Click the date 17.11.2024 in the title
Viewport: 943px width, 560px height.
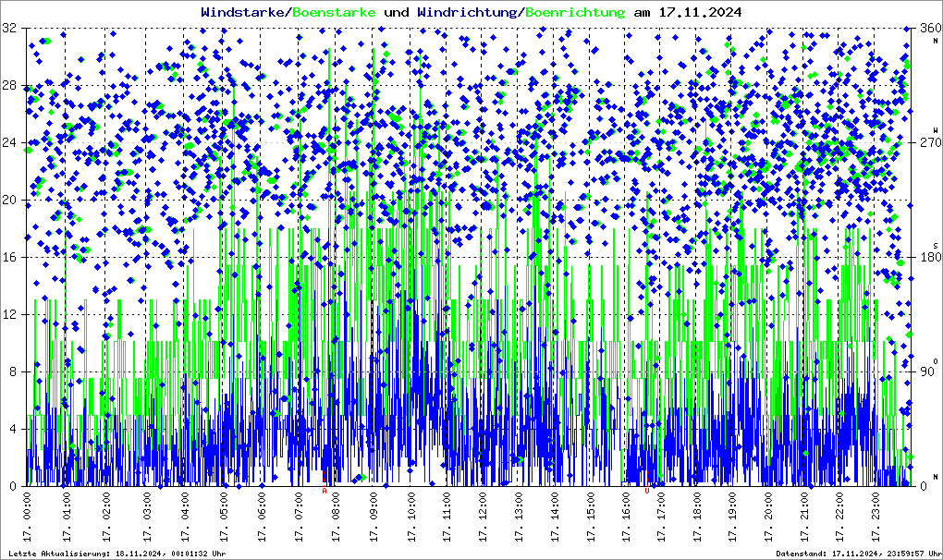(700, 12)
